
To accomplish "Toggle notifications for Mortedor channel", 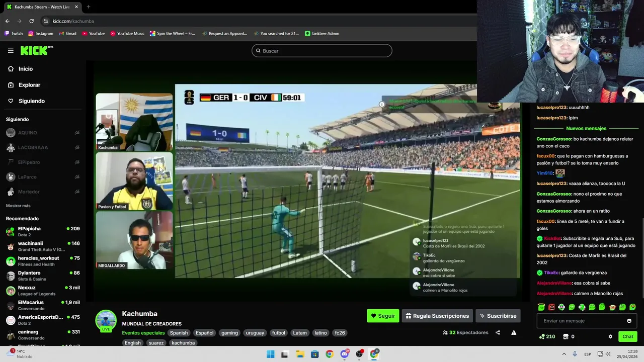I will (77, 192).
